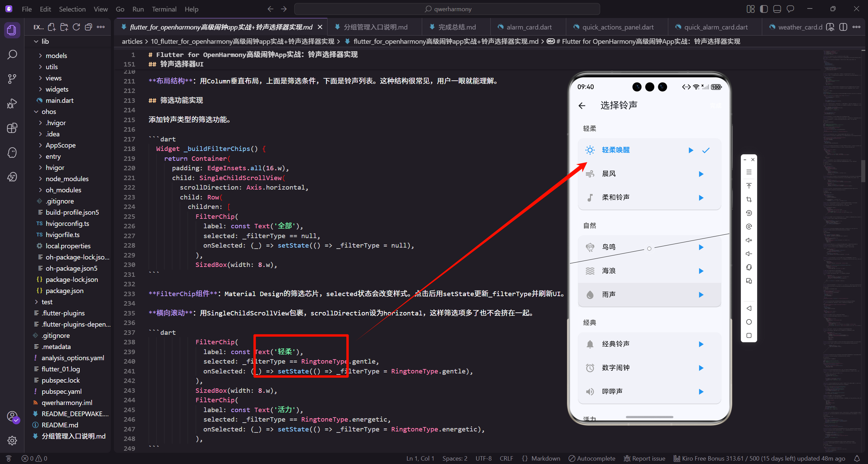The width and height of the screenshot is (868, 464).
Task: Click emulator home circle button
Action: tap(749, 322)
